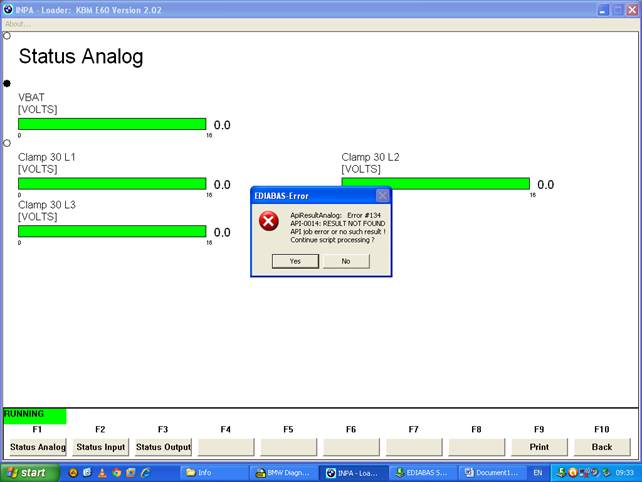The height and width of the screenshot is (482, 642).
Task: Click Yes to continue script processing
Action: (x=295, y=261)
